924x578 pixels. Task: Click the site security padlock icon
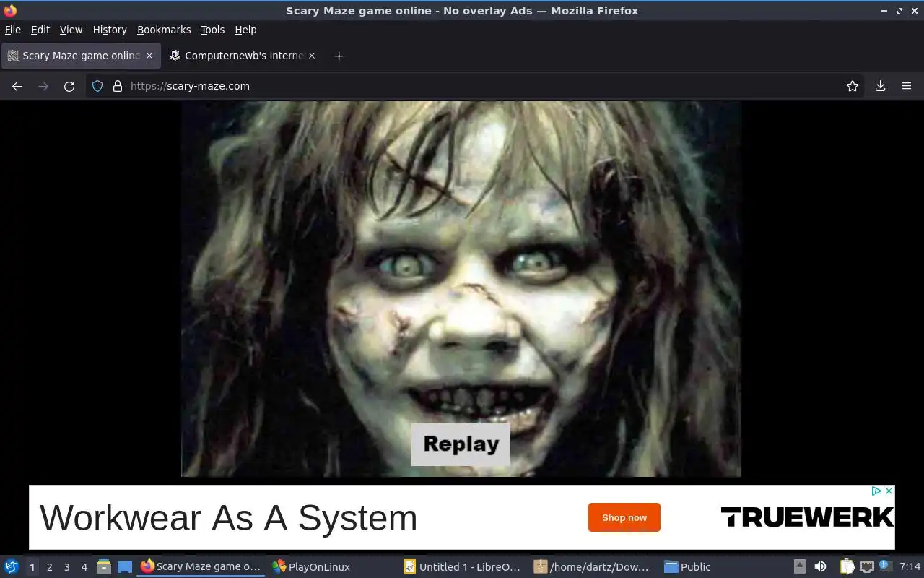point(118,86)
